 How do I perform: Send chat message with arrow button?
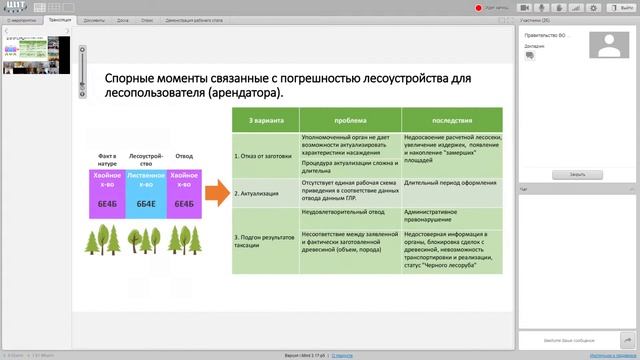(628, 340)
